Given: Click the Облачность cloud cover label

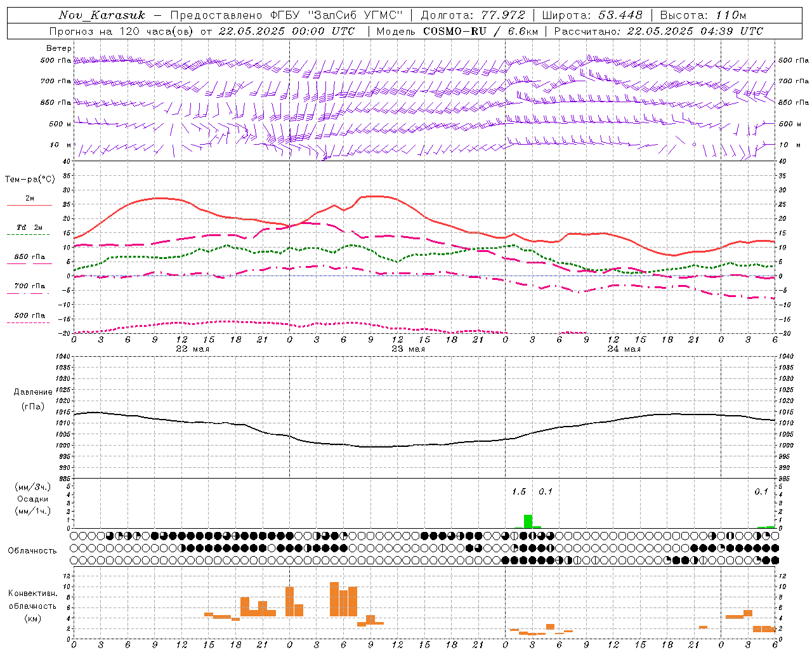Looking at the screenshot, I should [x=32, y=550].
